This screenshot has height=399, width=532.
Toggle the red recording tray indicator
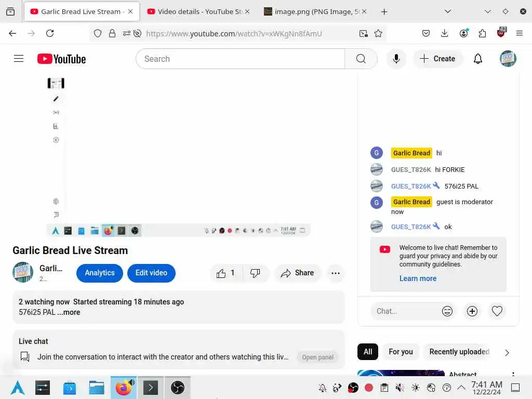click(x=369, y=388)
